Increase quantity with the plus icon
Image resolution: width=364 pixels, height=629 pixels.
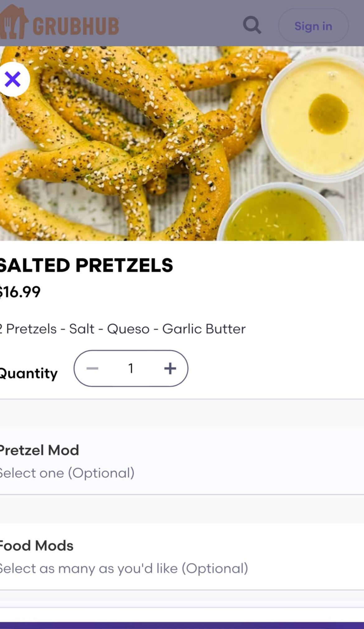coord(170,368)
